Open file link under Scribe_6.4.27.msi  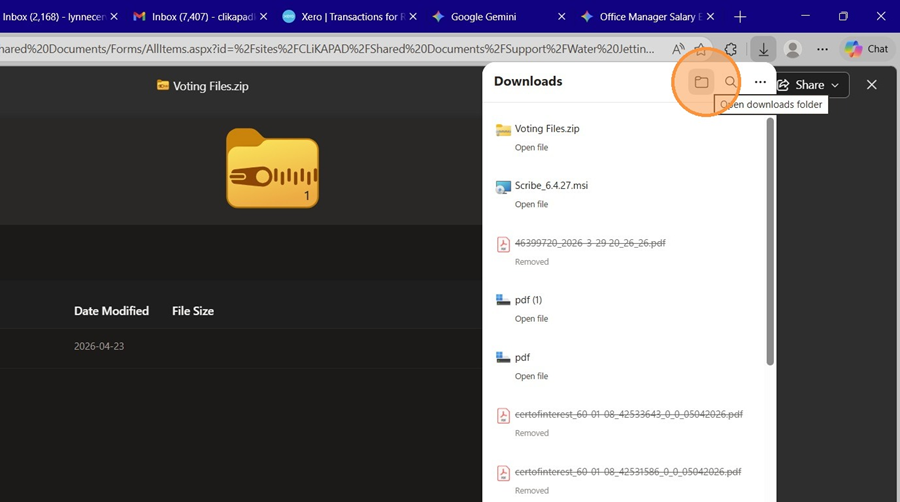point(531,204)
